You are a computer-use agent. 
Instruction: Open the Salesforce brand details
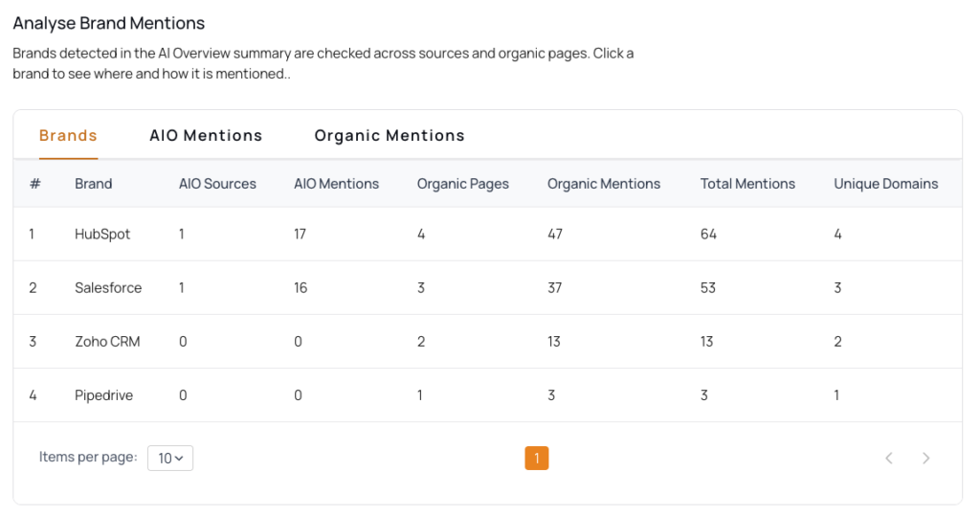coord(108,288)
